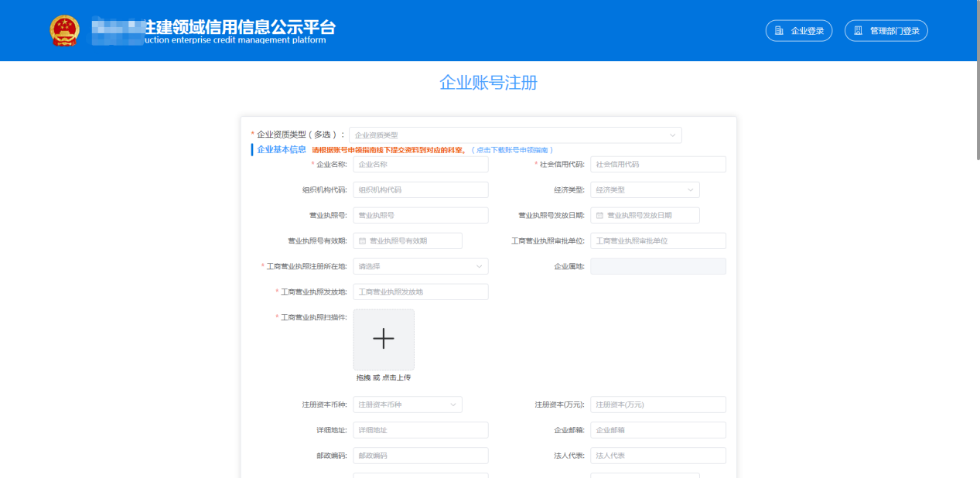Click calendar icon in 营业执照号有效期 field
The image size is (980, 478).
coord(362,241)
